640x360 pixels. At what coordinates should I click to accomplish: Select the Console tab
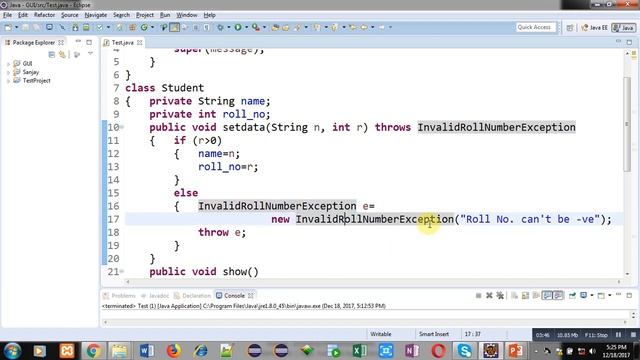[234, 296]
